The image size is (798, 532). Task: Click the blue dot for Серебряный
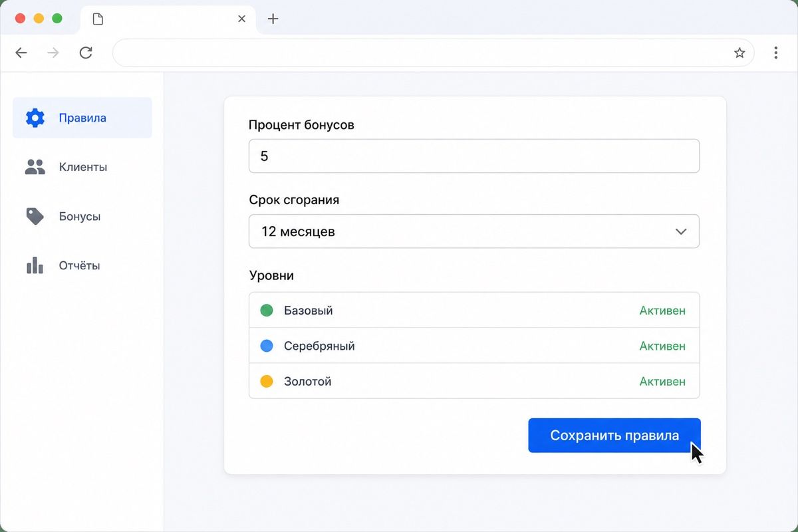coord(267,346)
